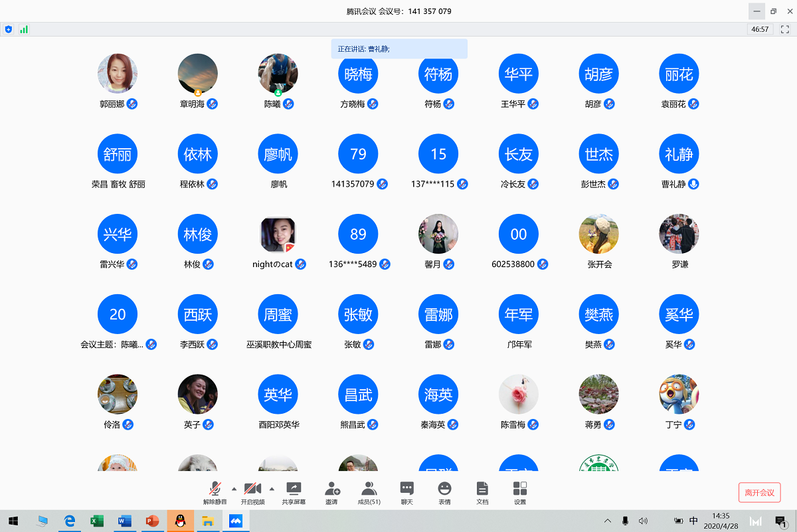The width and height of the screenshot is (797, 532).
Task: Expand video options arrow beside 开启视频
Action: pos(272,488)
